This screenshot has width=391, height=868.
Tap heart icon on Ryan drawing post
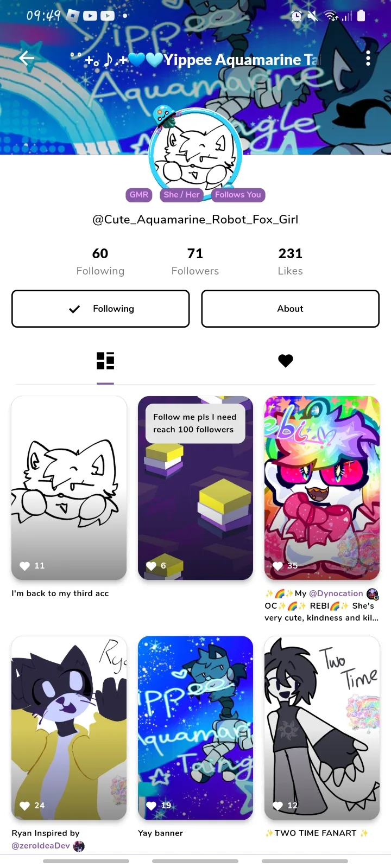point(24,806)
